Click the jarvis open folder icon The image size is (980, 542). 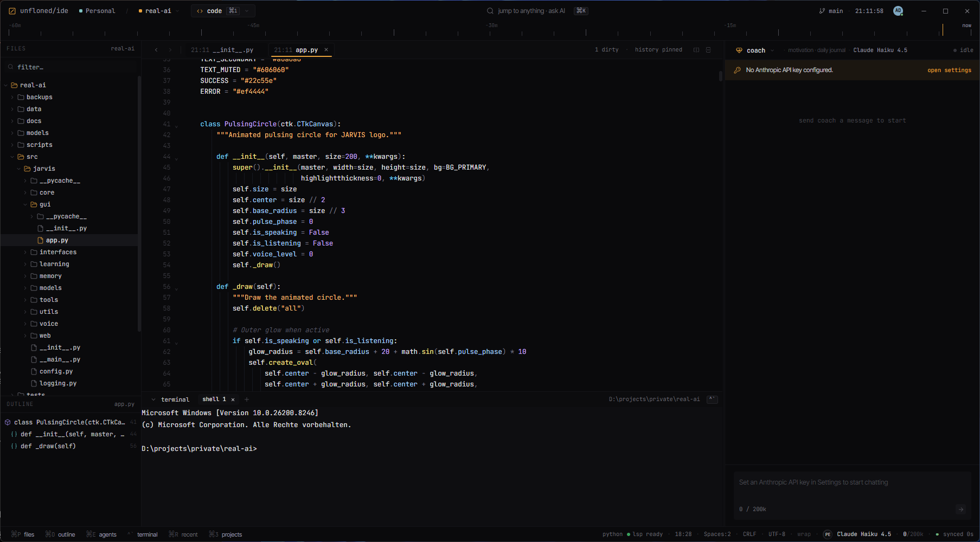pyautogui.click(x=28, y=169)
